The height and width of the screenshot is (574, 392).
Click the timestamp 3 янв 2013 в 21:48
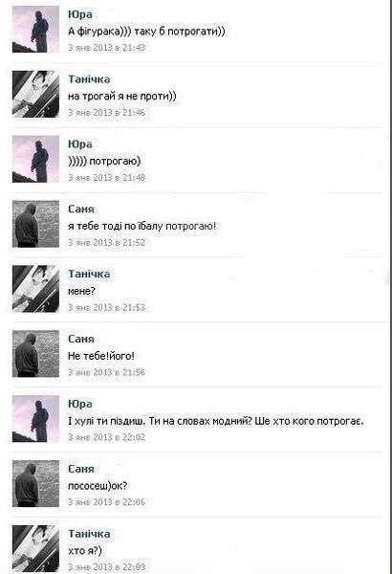point(106,178)
